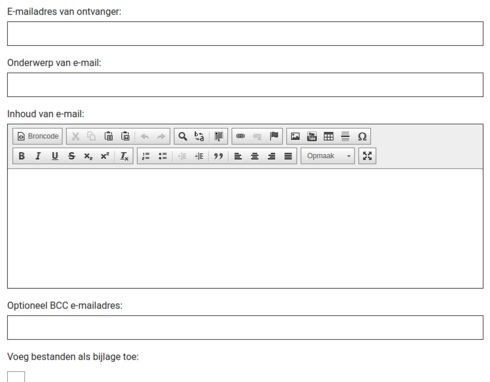Screen dimensions: 490x382
Task: Insert an anchor with the flag icon
Action: pos(274,136)
